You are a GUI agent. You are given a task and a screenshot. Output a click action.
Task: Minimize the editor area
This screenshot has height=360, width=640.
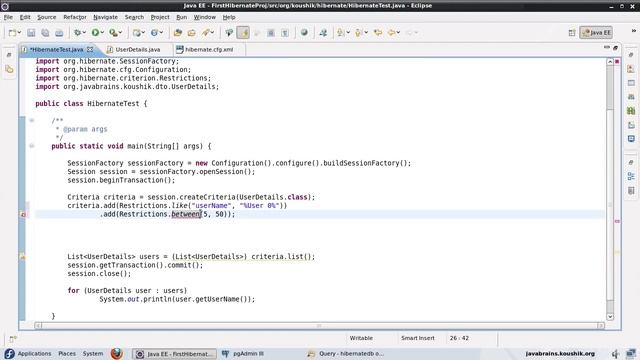tap(607, 48)
